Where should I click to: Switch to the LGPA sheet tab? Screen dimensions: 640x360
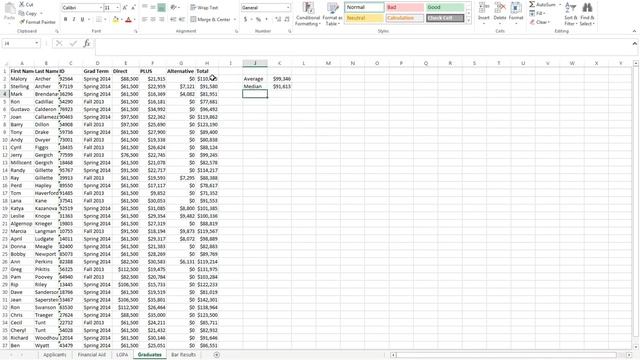pos(122,355)
